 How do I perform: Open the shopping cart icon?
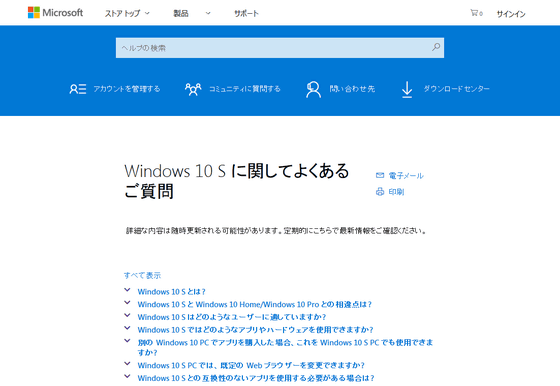(474, 13)
